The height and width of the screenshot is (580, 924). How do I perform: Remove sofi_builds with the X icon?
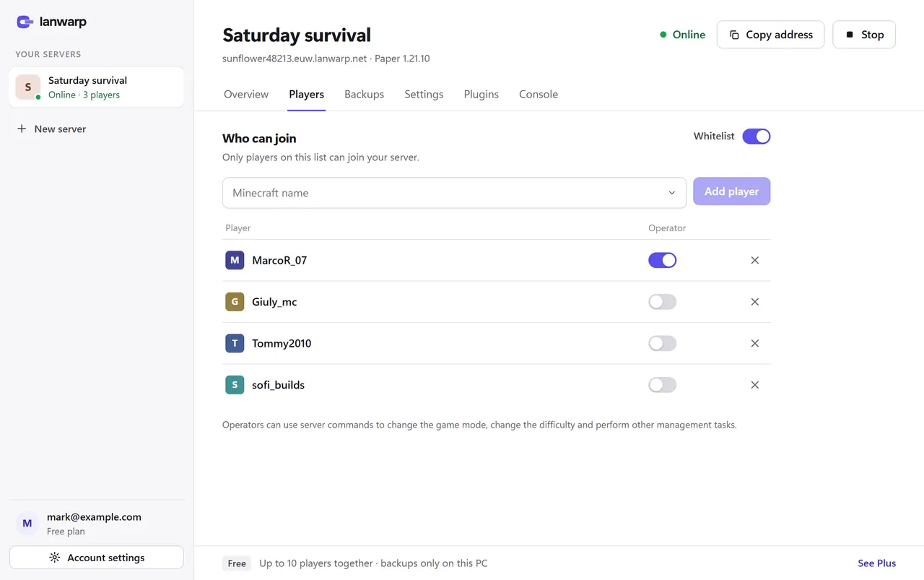[754, 385]
